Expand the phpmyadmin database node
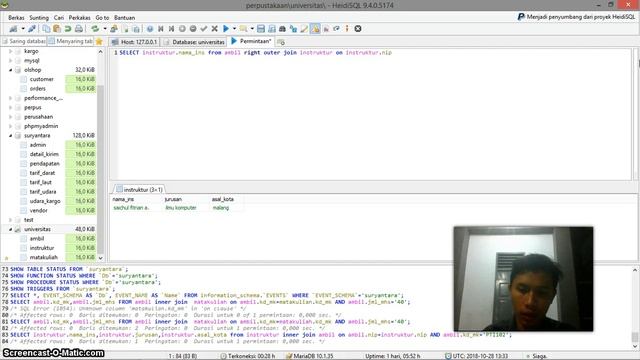This screenshot has width=640, height=360. (11, 126)
